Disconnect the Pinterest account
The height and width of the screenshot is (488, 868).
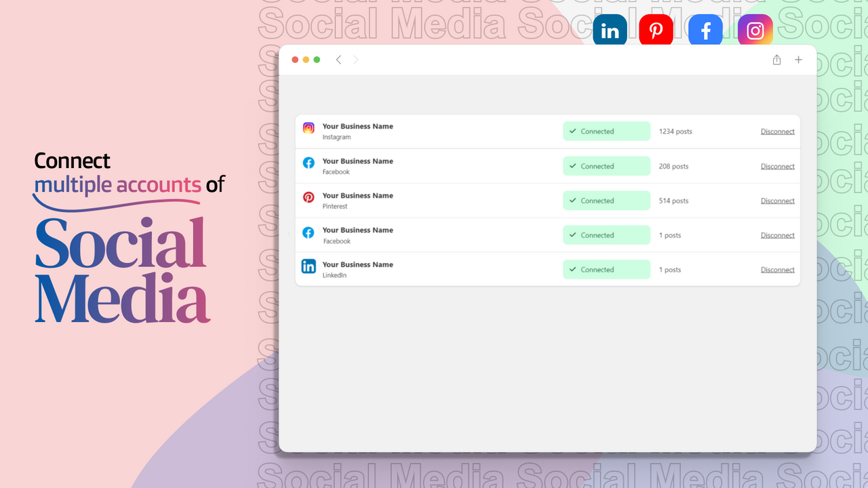777,200
